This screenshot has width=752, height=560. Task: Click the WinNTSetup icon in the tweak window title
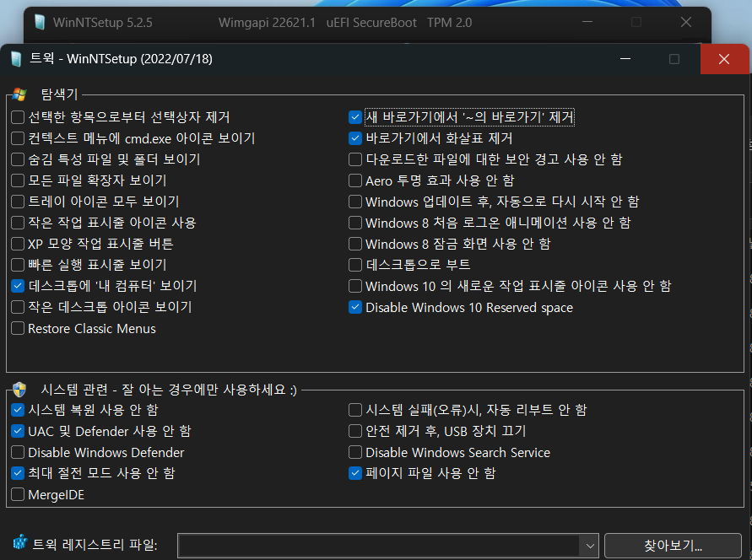click(16, 59)
